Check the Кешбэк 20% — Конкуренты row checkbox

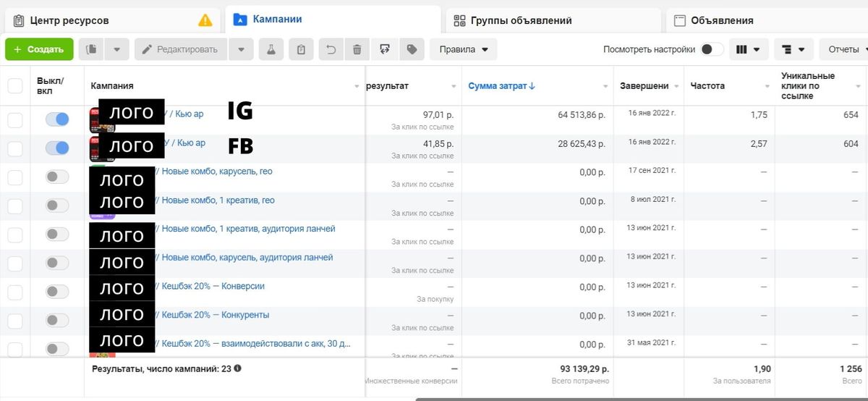[14, 321]
